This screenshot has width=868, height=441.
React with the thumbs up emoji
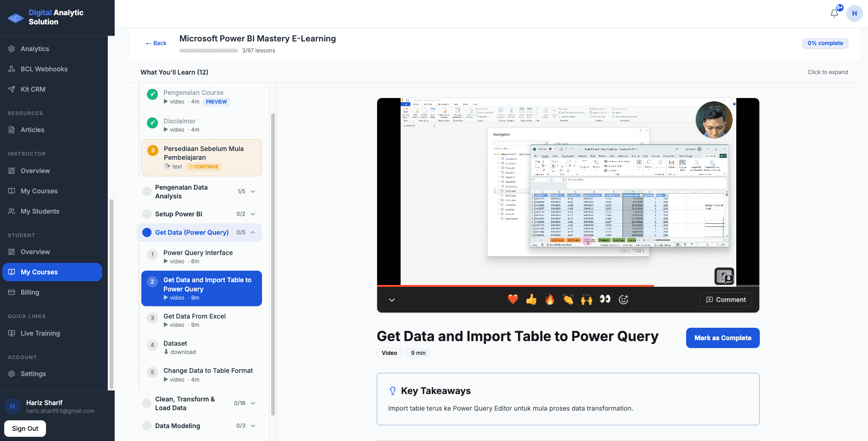coord(531,299)
